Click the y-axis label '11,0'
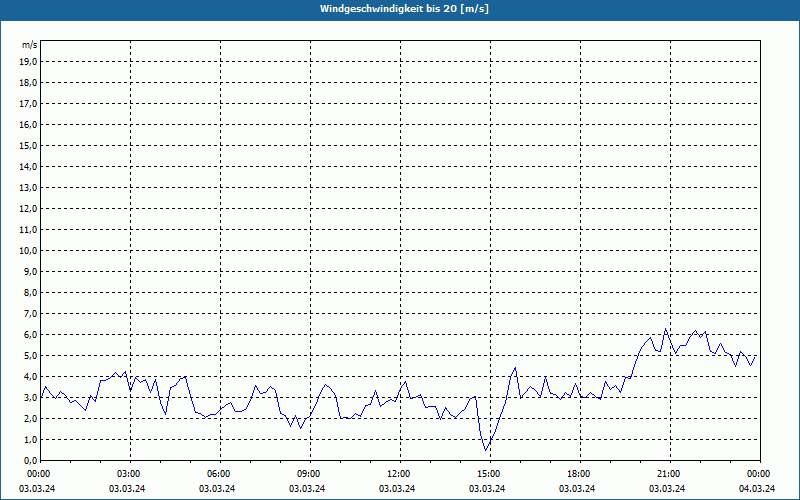This screenshot has width=800, height=500. [x=29, y=230]
